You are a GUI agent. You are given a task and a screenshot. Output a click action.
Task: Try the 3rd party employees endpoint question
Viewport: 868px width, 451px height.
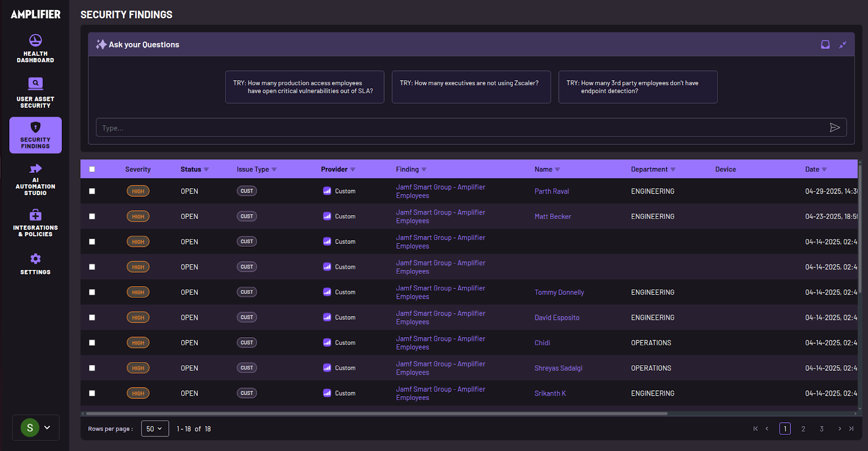coord(638,87)
